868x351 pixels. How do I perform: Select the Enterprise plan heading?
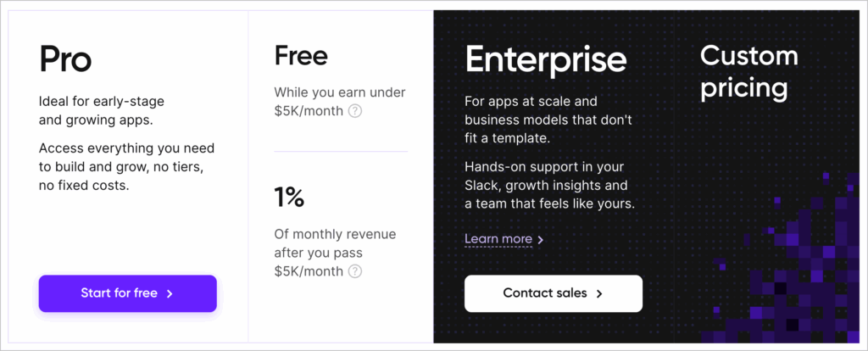tap(545, 59)
